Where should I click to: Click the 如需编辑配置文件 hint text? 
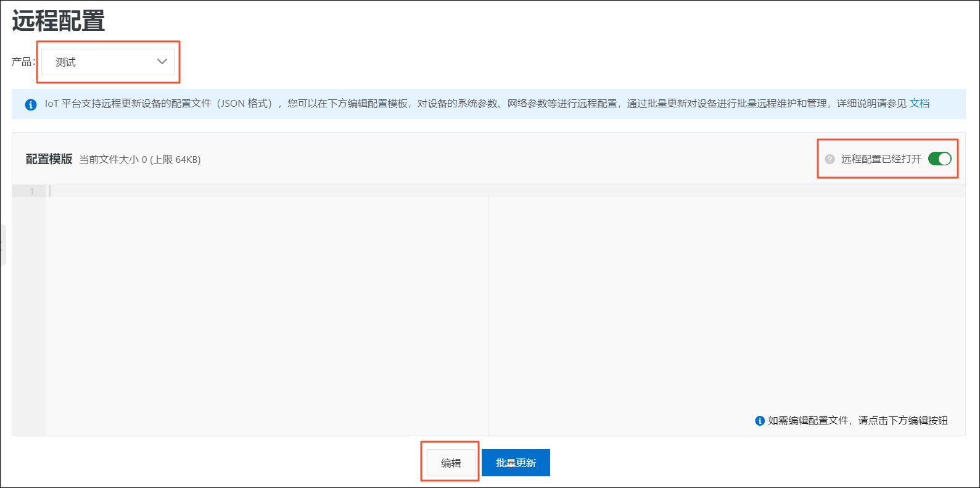[858, 421]
